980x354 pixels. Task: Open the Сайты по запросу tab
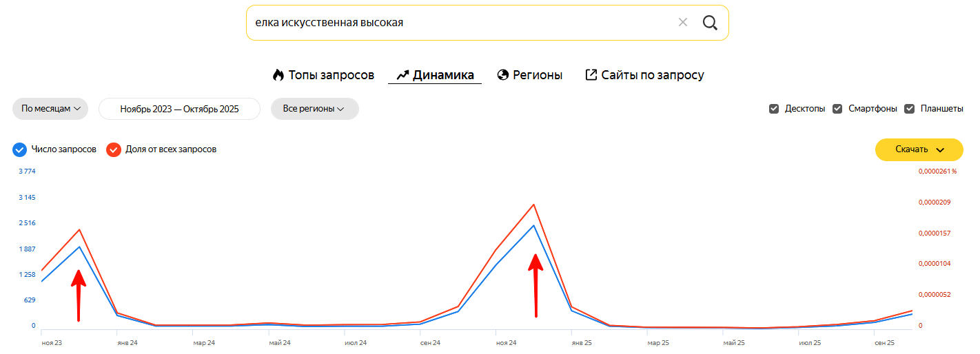coord(644,75)
